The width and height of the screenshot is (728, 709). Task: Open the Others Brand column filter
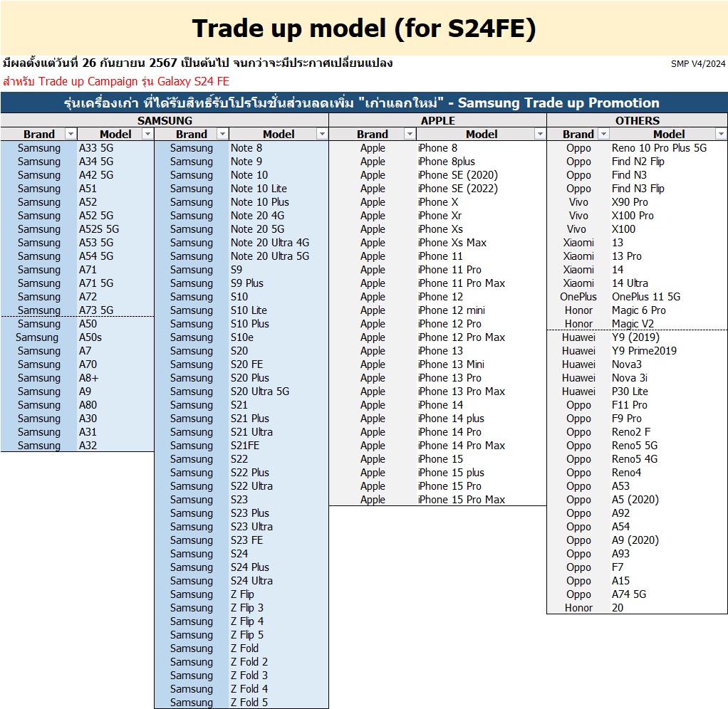pyautogui.click(x=603, y=134)
